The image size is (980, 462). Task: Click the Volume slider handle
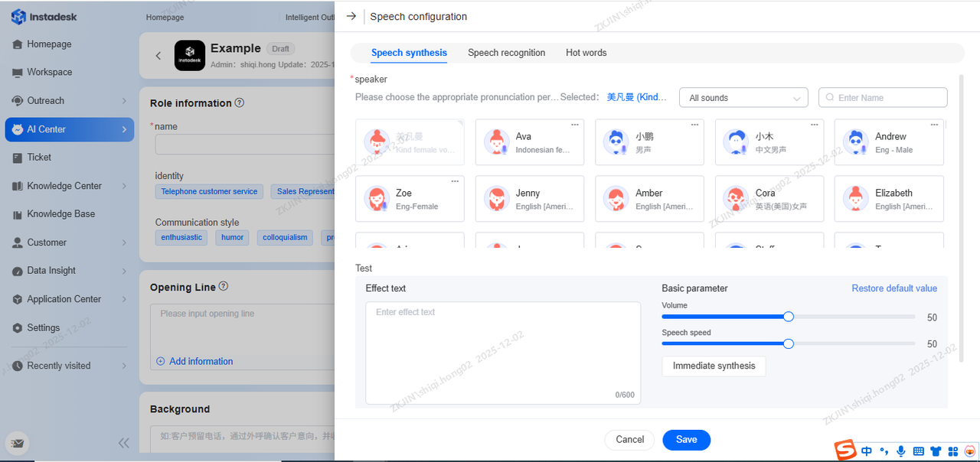click(x=789, y=317)
